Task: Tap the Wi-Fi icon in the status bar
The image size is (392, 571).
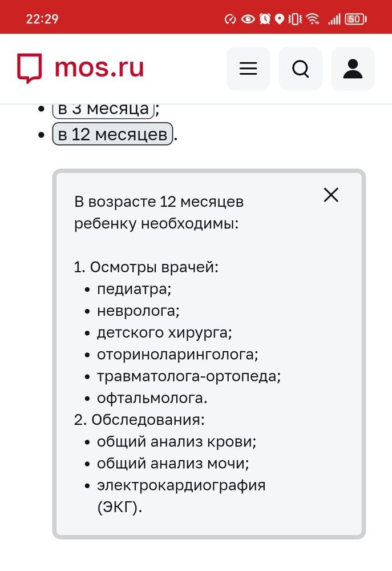Action: click(312, 18)
